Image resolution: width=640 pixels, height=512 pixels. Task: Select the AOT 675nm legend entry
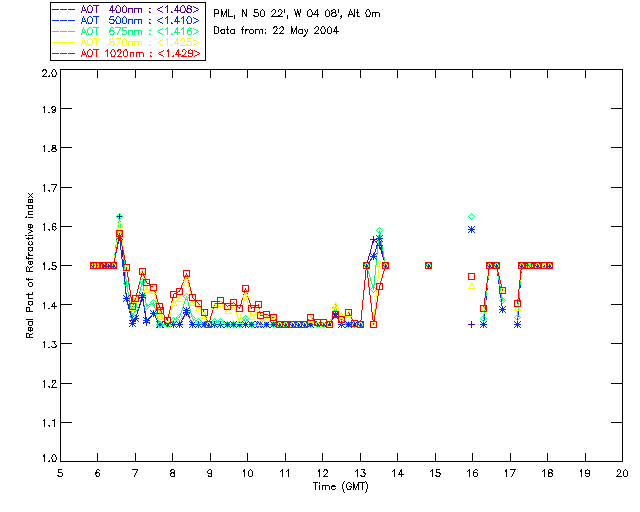[127, 31]
